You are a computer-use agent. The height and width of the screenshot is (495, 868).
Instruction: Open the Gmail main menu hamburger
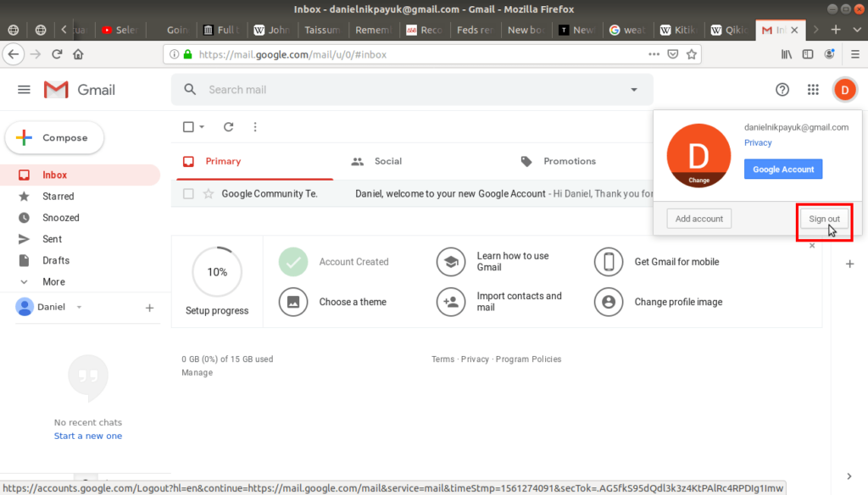click(24, 90)
